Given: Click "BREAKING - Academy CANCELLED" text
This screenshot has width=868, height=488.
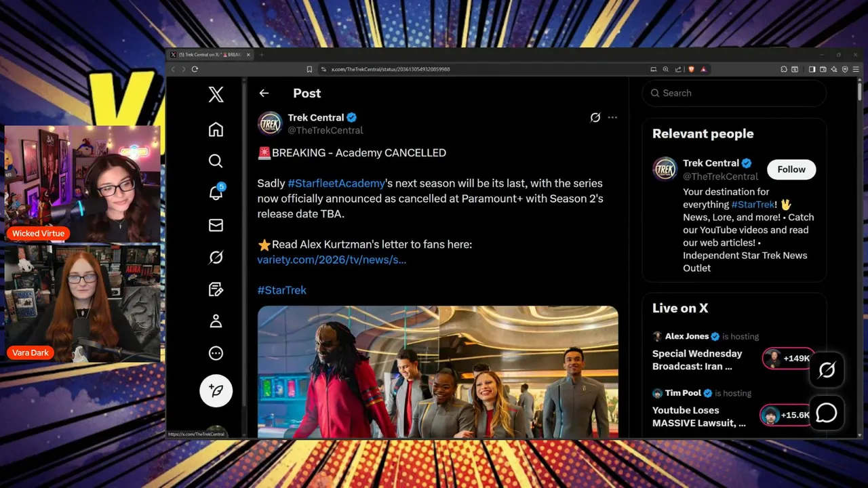Looking at the screenshot, I should coord(359,152).
